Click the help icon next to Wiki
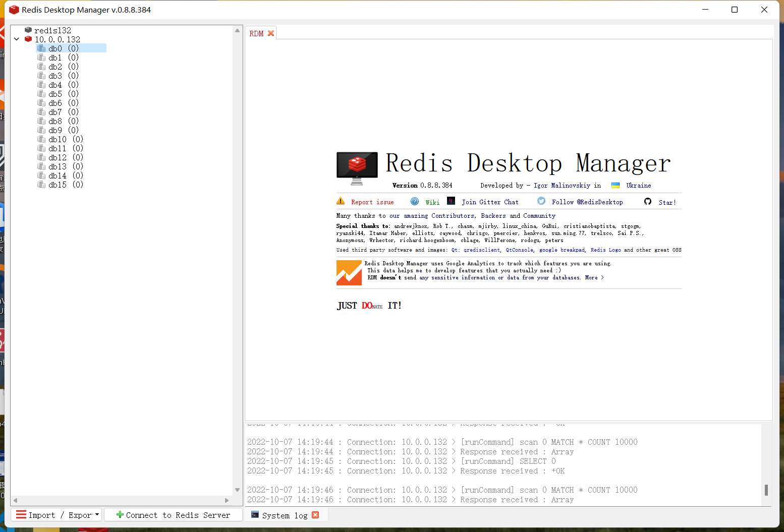This screenshot has width=784, height=532. coord(414,201)
